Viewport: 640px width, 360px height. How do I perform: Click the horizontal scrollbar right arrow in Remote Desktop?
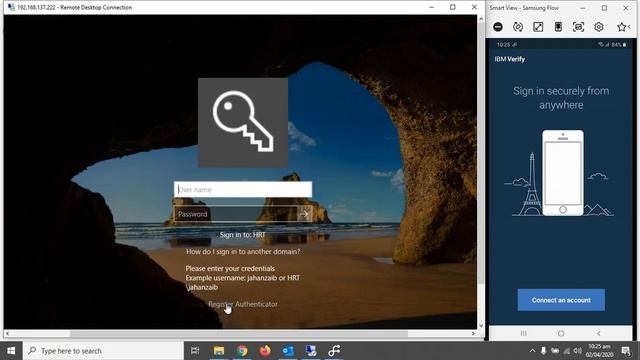[x=473, y=333]
